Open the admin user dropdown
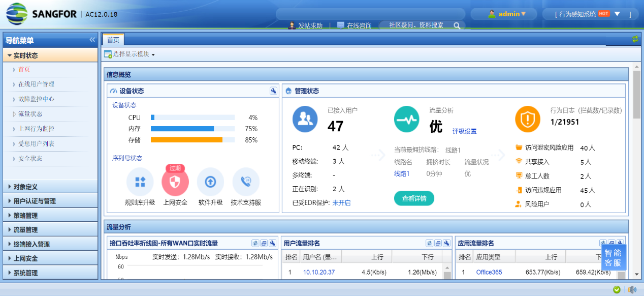Screen dimensions: 644x296 (506, 14)
